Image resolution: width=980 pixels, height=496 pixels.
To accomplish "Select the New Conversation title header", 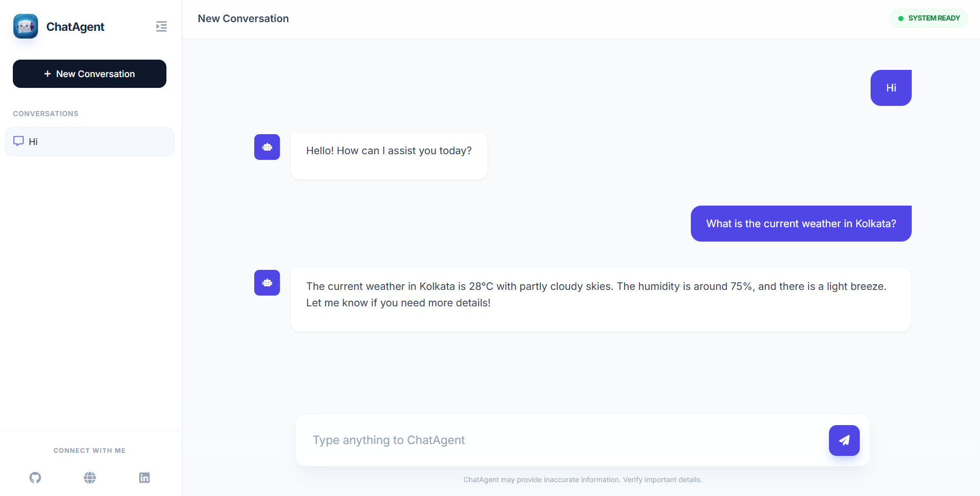I will [x=243, y=19].
